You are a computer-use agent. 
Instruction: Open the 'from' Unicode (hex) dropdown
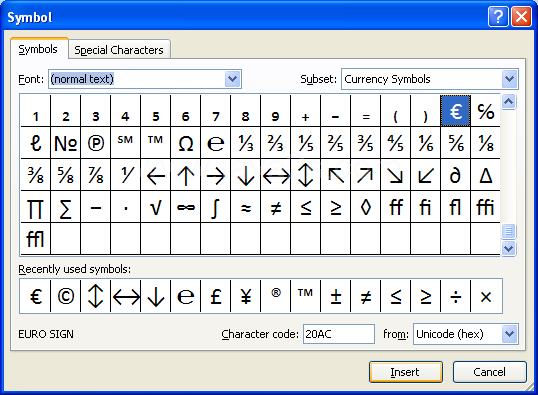pyautogui.click(x=510, y=334)
